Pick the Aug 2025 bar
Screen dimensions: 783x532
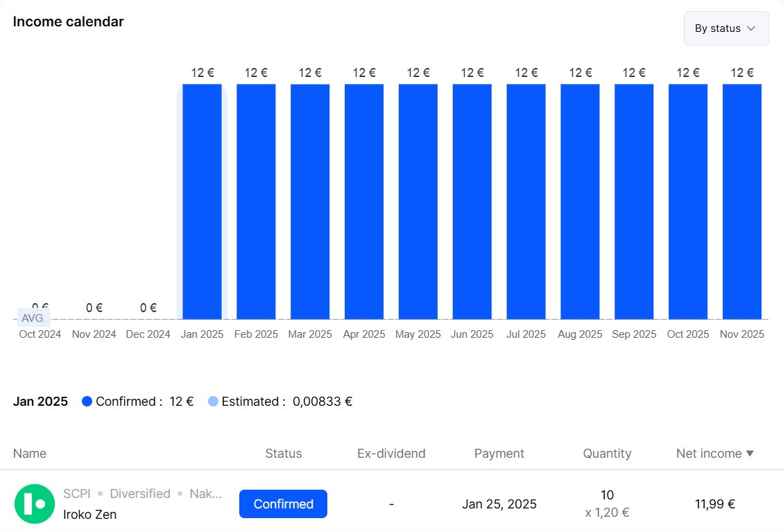click(580, 202)
